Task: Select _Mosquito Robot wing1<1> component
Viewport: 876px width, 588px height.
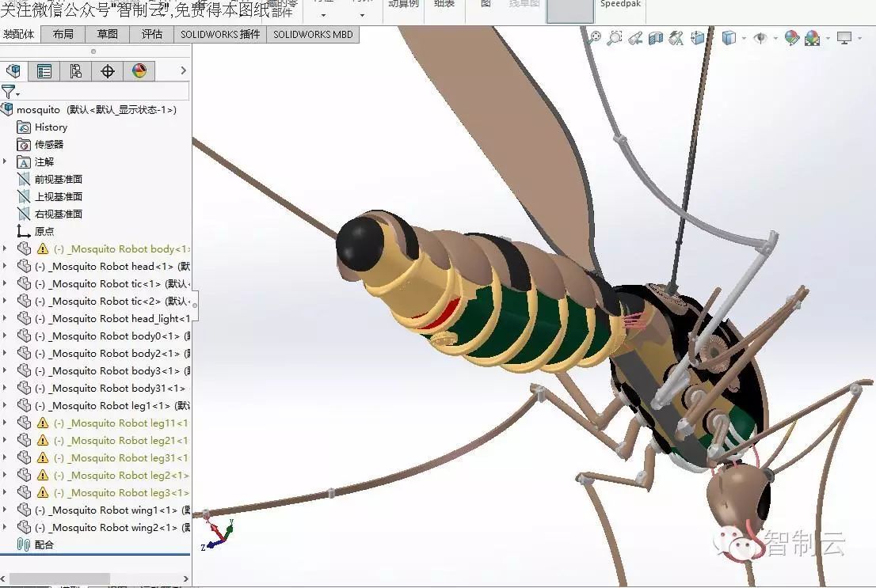Action: pyautogui.click(x=104, y=510)
